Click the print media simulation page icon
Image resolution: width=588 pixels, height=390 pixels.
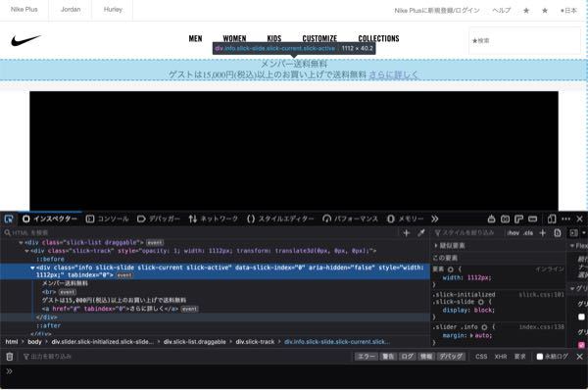[558, 233]
